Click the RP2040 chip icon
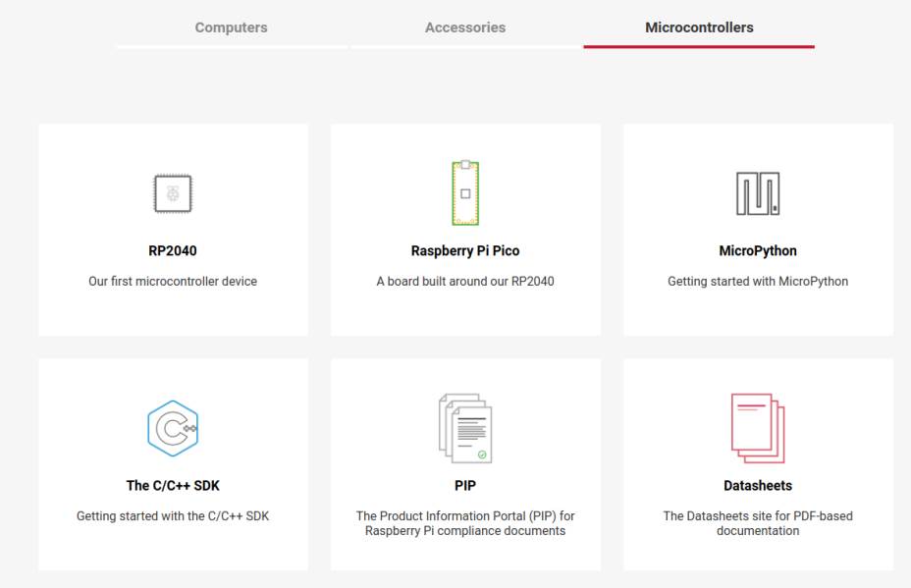911x588 pixels. click(173, 193)
